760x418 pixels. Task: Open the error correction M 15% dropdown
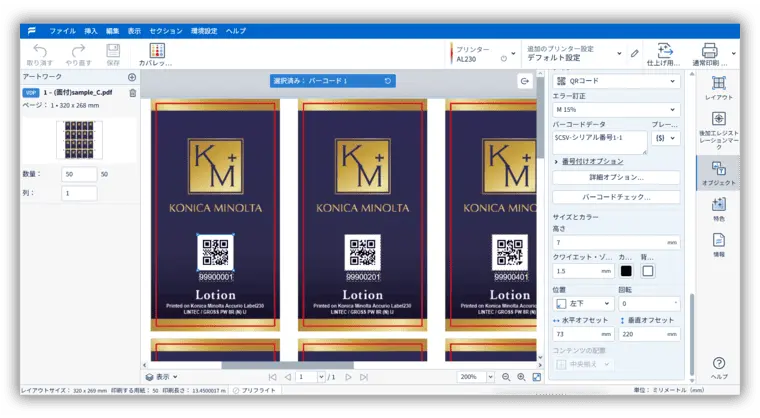tap(616, 110)
